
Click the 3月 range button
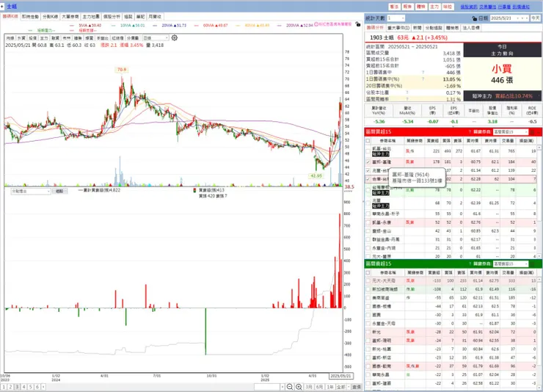tap(309, 387)
